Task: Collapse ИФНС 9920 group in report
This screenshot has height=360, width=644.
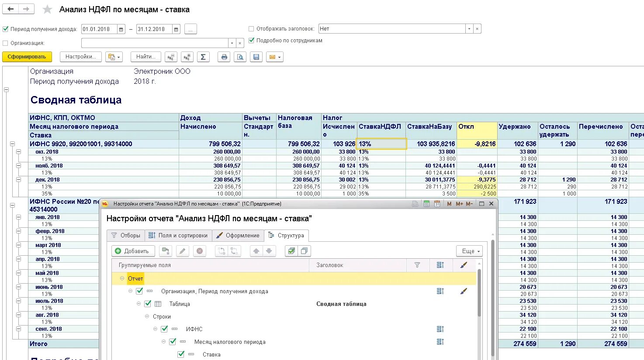Action: pyautogui.click(x=12, y=144)
